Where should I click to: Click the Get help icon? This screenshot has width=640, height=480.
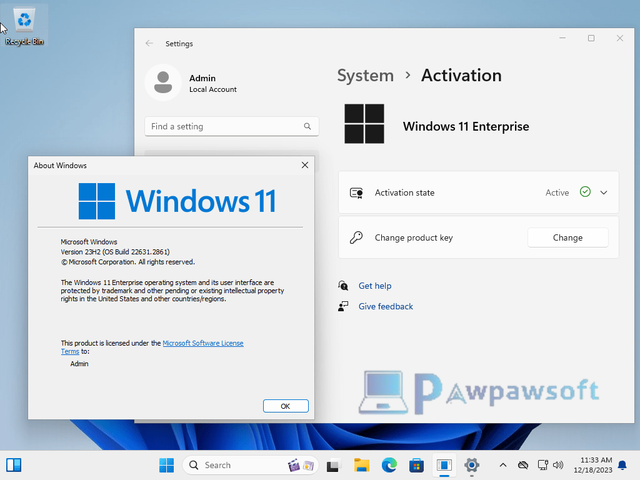[343, 286]
